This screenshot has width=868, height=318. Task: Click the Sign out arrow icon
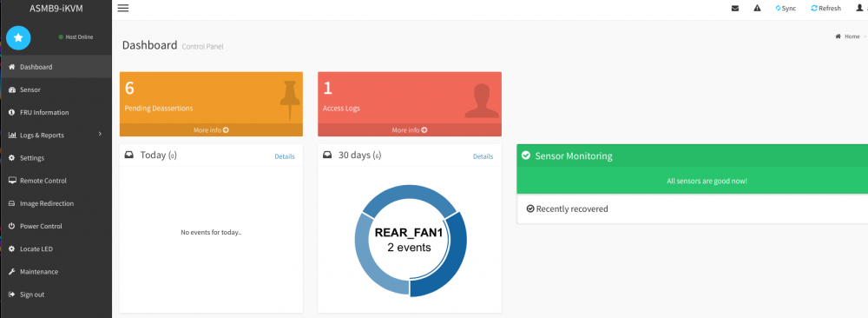11,294
